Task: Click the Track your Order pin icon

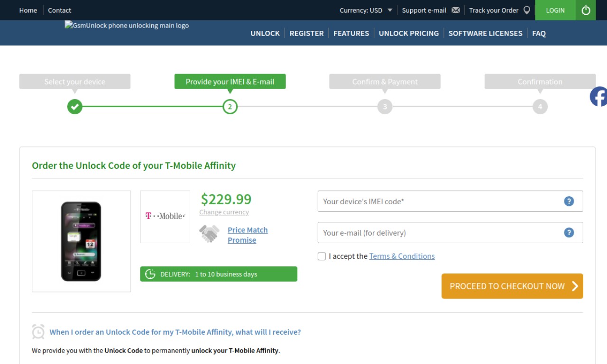Action: (x=527, y=10)
